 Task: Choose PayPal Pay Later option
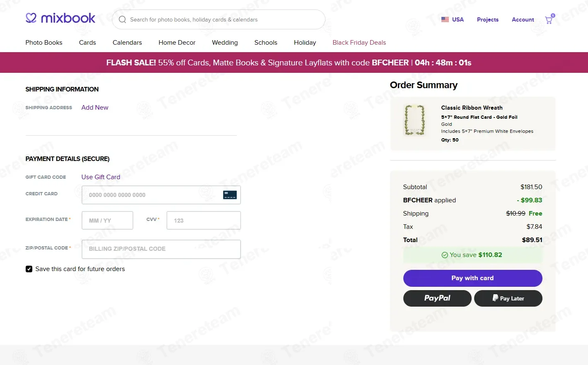point(508,298)
